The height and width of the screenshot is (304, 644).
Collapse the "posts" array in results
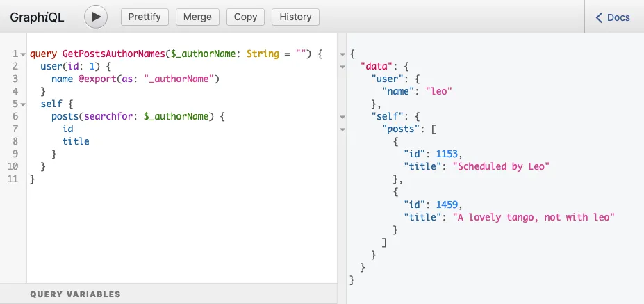click(342, 129)
